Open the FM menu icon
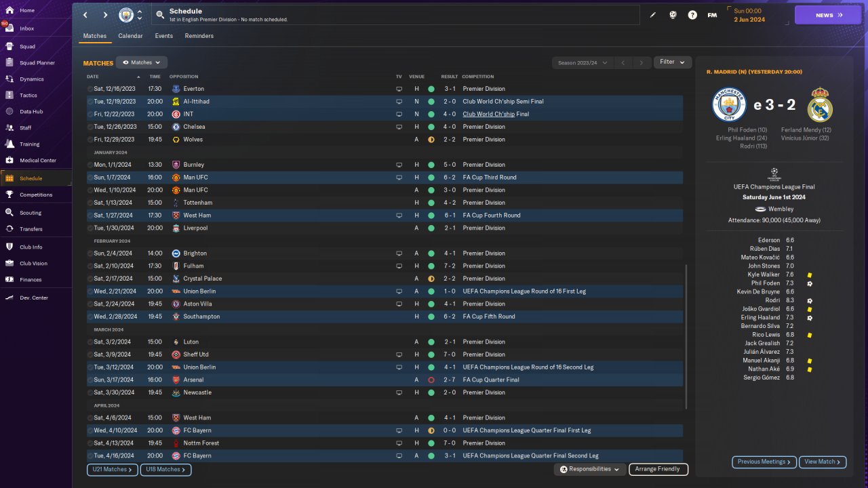 712,15
